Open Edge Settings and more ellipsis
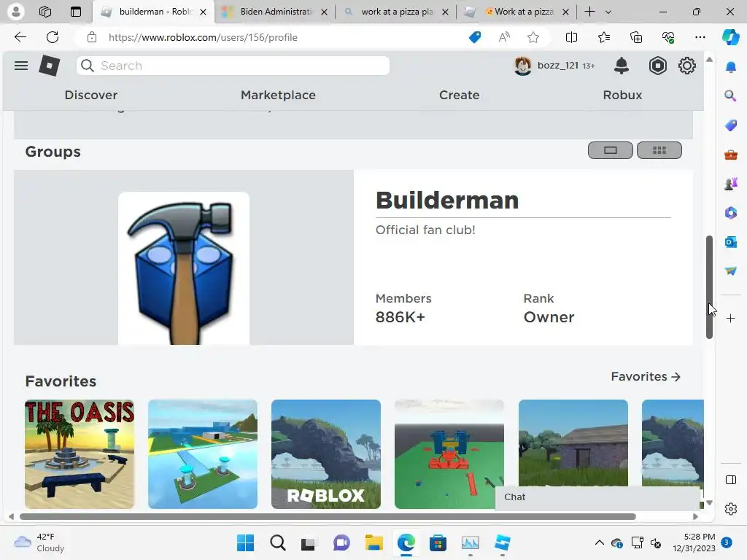This screenshot has height=560, width=747. tap(700, 37)
